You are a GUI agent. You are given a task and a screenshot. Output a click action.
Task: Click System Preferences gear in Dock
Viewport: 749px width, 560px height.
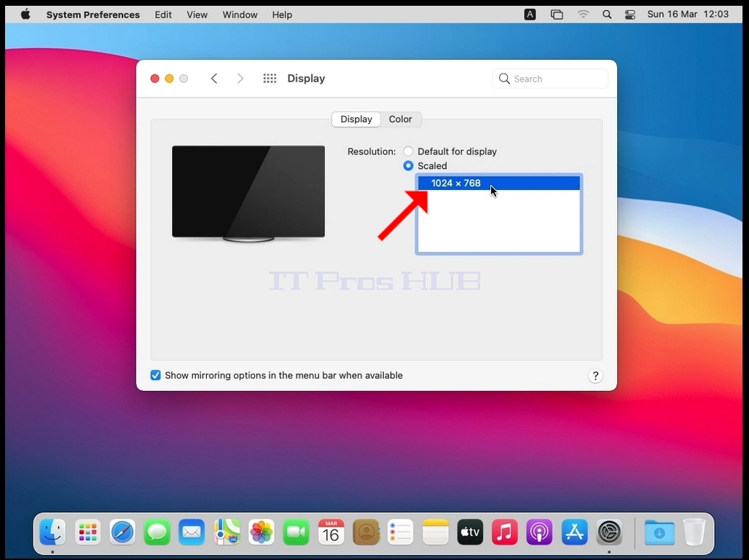coord(609,532)
